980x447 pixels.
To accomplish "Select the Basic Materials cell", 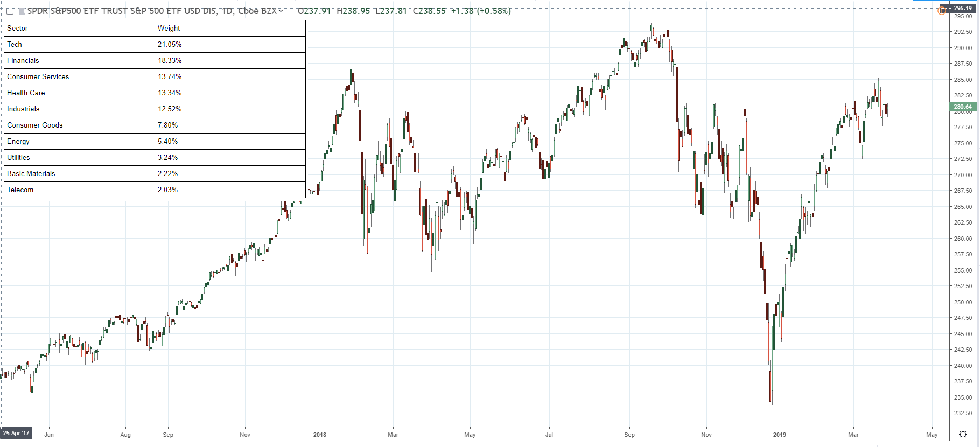I will [79, 173].
